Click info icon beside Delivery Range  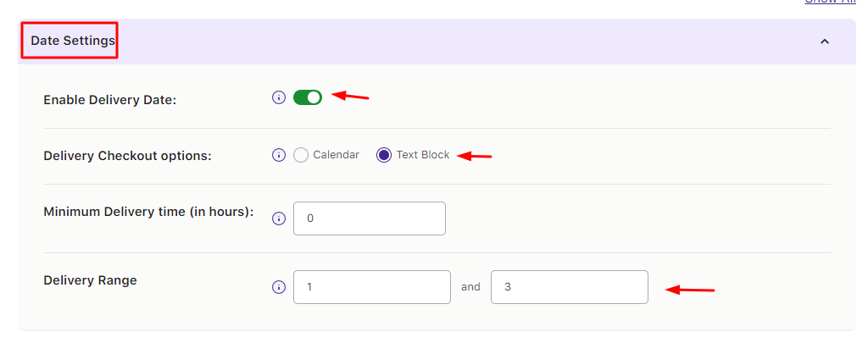tap(278, 287)
